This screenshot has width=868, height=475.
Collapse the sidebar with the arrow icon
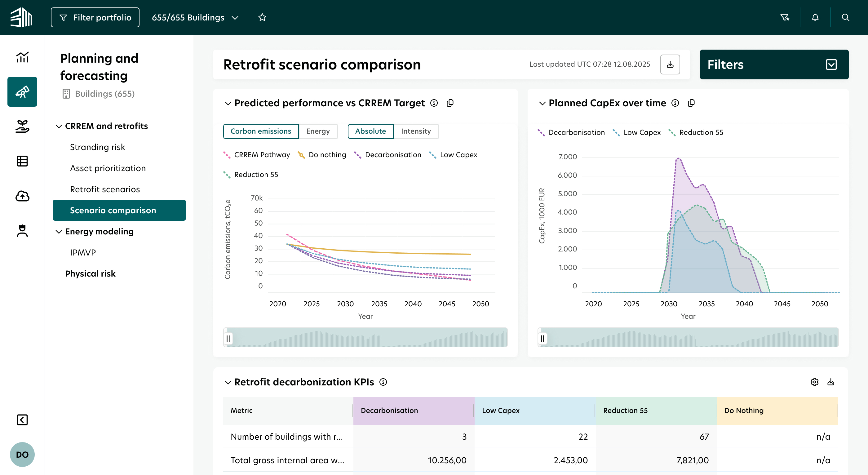pyautogui.click(x=22, y=420)
